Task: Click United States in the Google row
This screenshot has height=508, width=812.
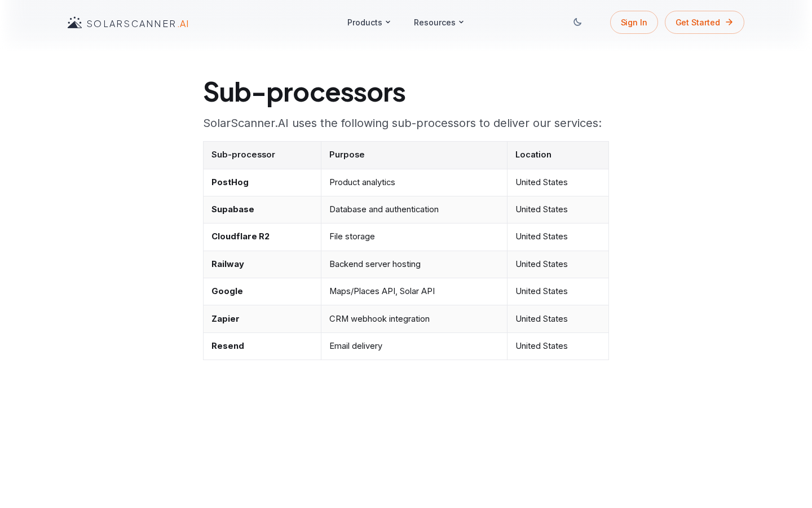Action: (x=558, y=291)
